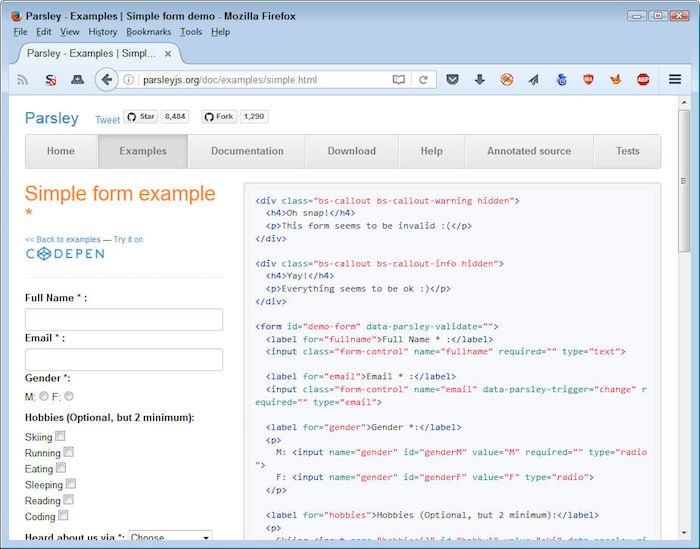Click the 1,290 fork count
700x549 pixels.
[x=254, y=116]
